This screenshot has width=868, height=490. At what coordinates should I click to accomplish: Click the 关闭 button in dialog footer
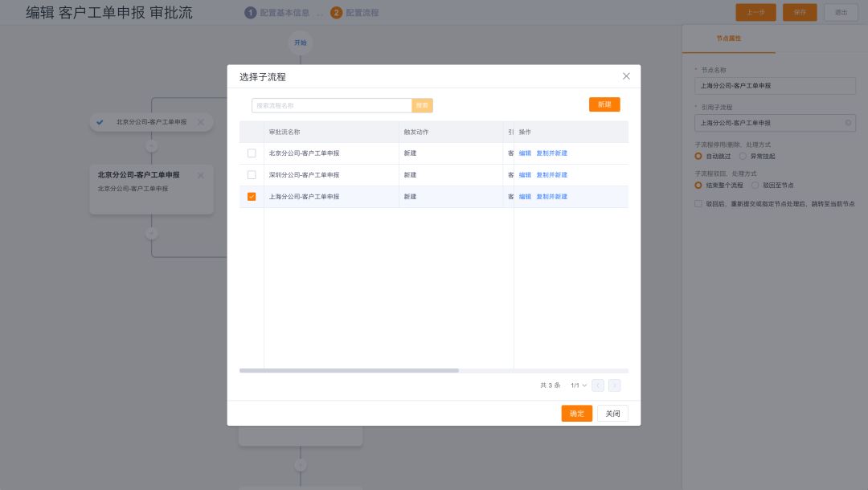point(612,413)
